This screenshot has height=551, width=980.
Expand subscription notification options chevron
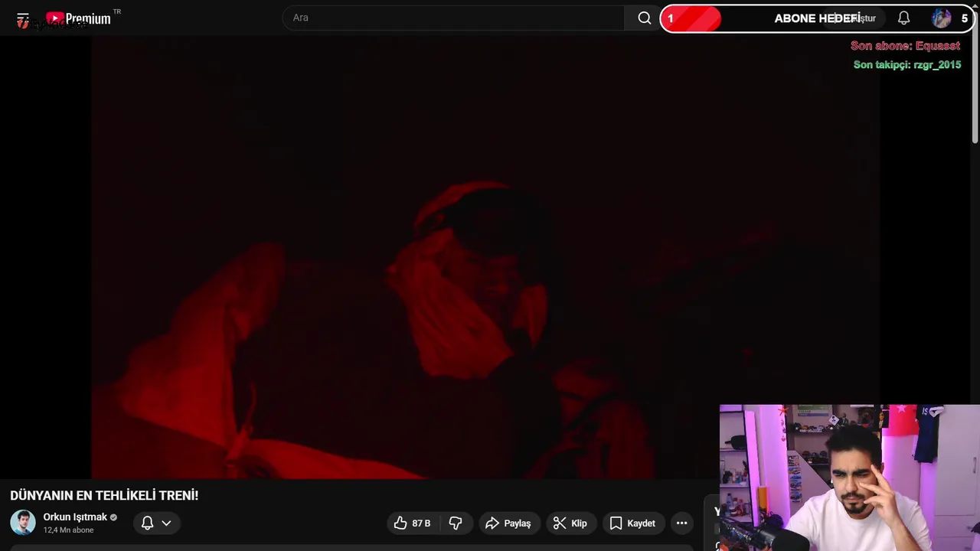tap(166, 523)
